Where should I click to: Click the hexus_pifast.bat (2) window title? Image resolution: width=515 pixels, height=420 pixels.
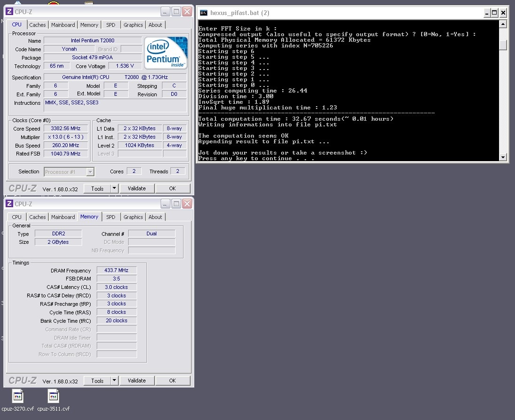pos(240,13)
